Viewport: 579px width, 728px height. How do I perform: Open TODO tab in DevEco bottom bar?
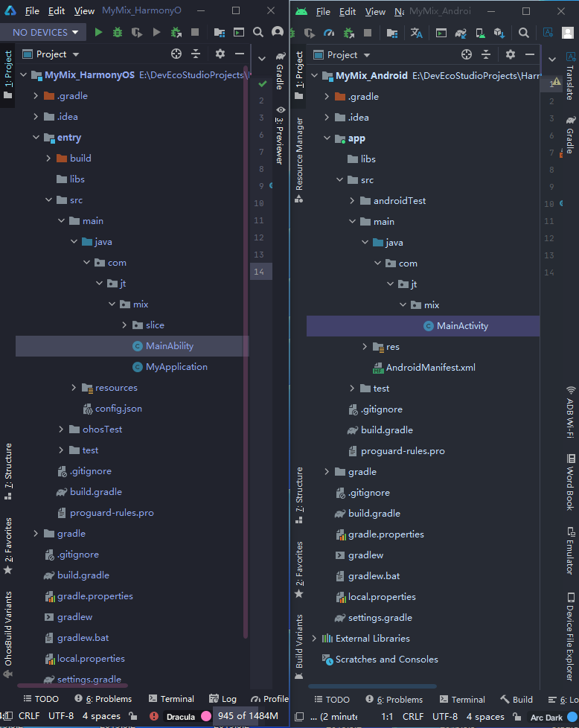[41, 699]
